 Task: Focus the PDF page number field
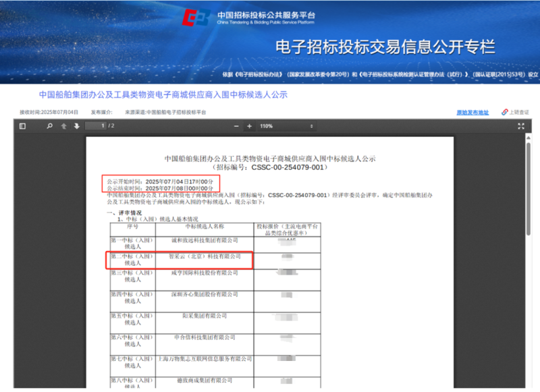coord(96,126)
